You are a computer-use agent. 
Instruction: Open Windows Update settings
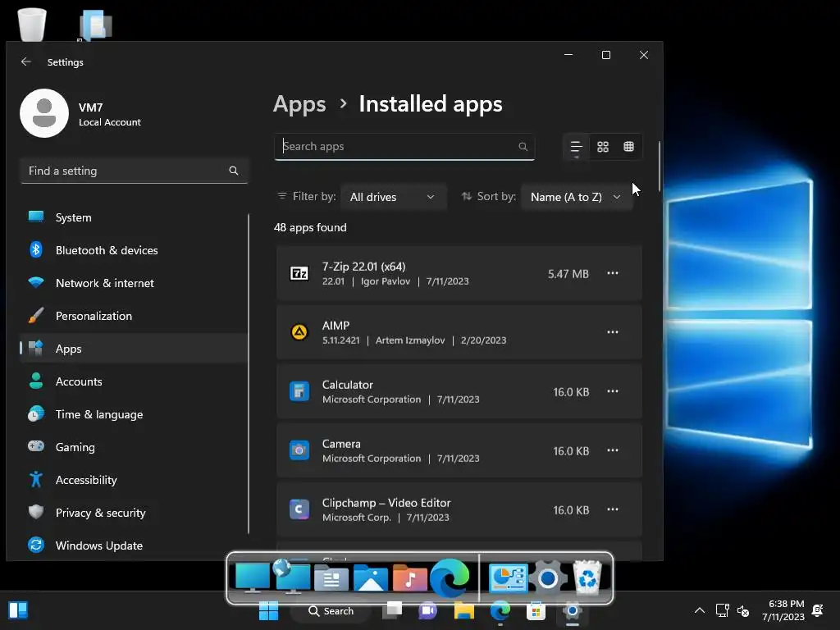[x=134, y=546]
